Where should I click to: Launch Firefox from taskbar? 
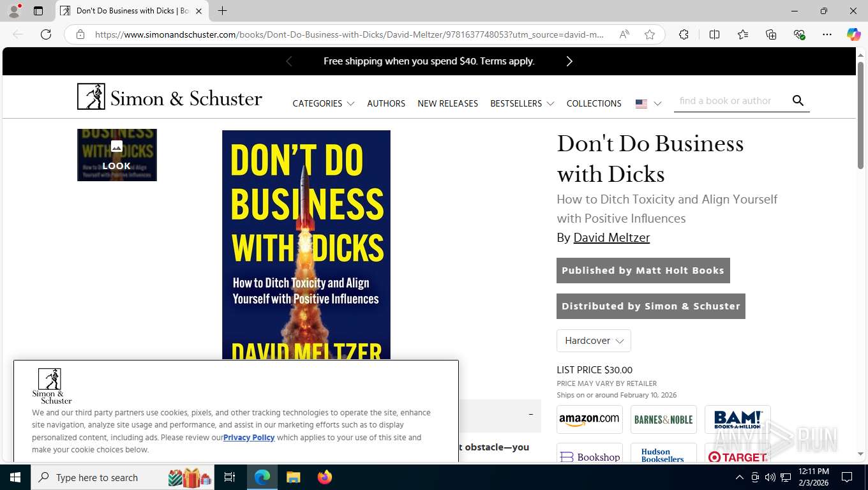[x=324, y=477]
